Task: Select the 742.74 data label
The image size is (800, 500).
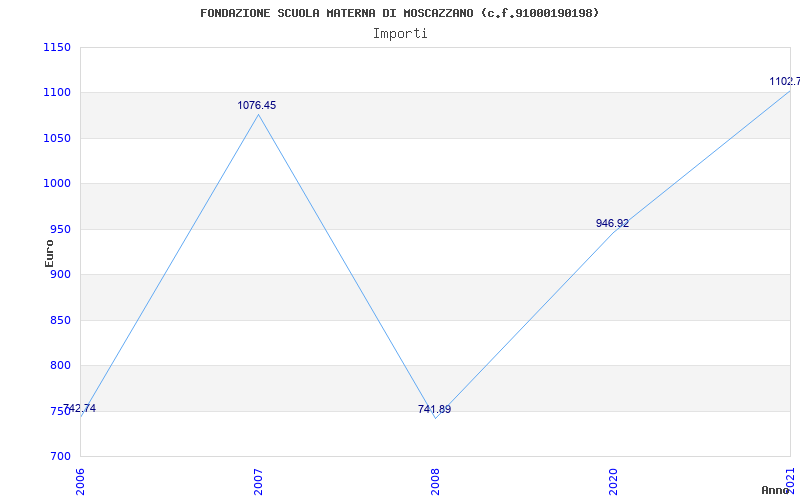Action: click(79, 408)
